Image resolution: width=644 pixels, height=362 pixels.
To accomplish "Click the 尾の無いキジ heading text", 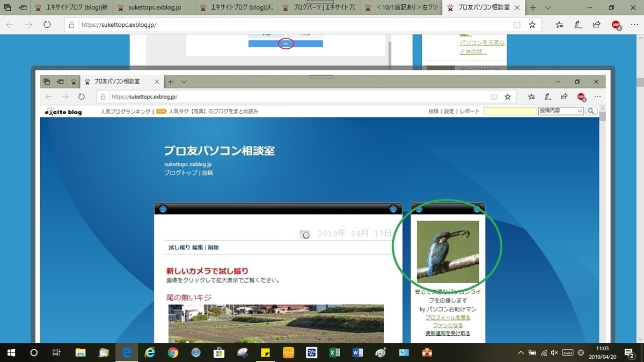I will click(x=189, y=298).
